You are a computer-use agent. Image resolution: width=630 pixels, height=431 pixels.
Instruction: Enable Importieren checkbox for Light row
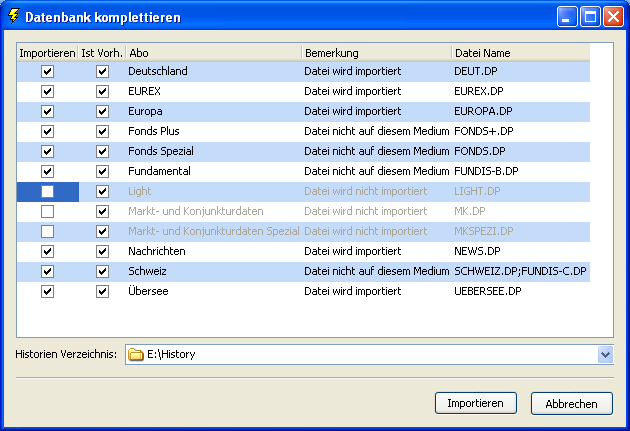47,191
